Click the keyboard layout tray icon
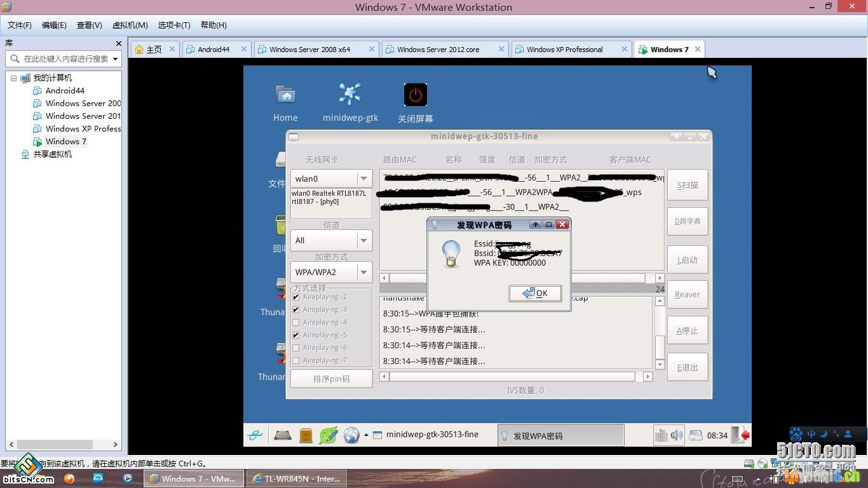Viewport: 868px width, 488px height. point(661,435)
